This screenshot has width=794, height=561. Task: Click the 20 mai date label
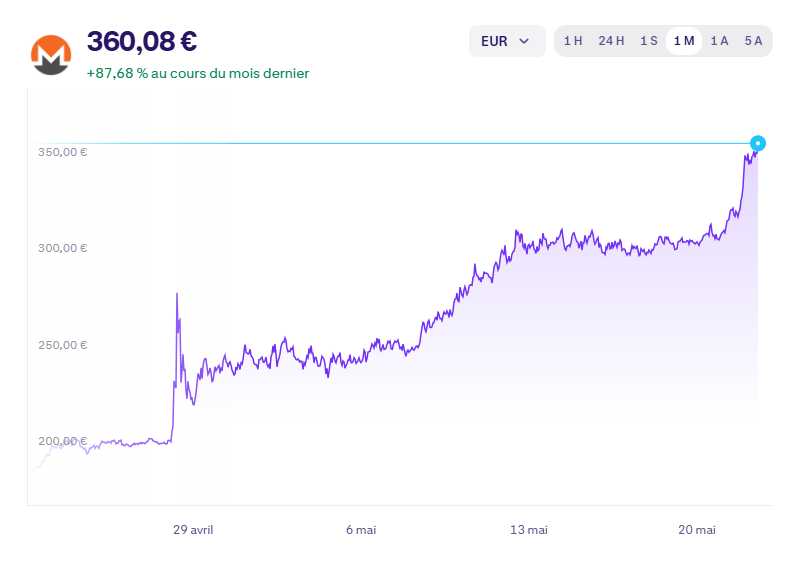click(x=697, y=530)
